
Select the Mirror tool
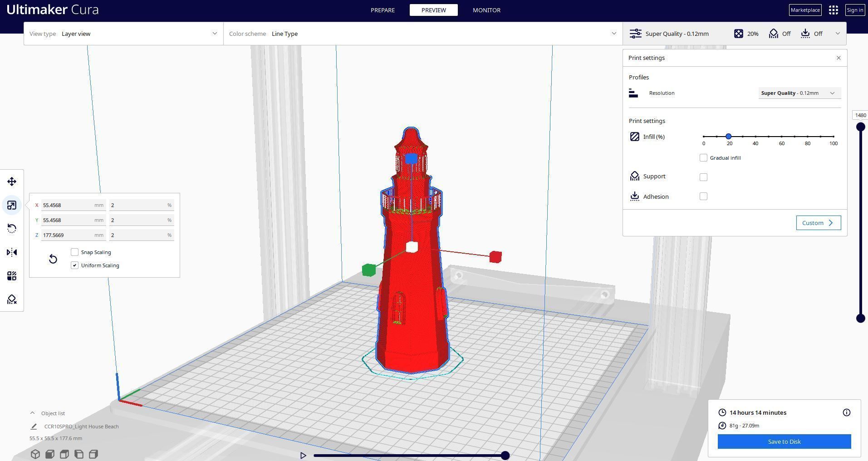12,252
